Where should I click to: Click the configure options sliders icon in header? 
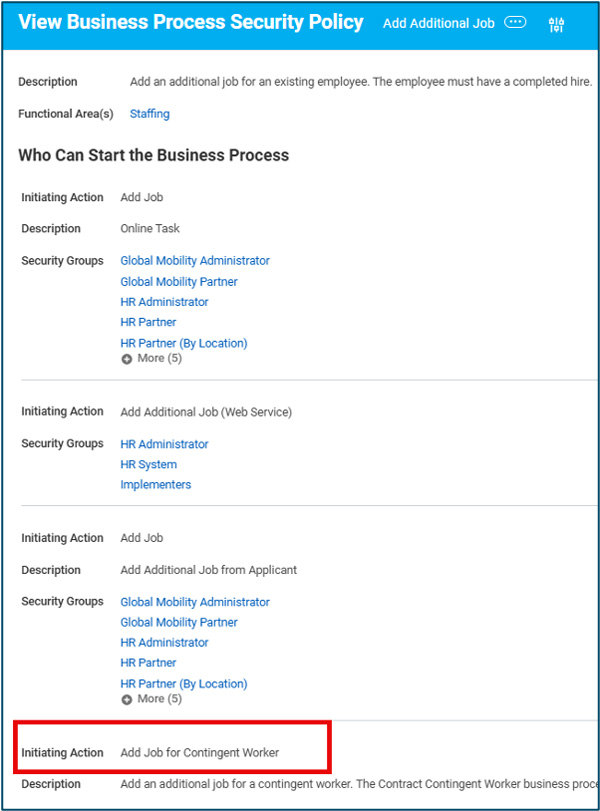(557, 24)
